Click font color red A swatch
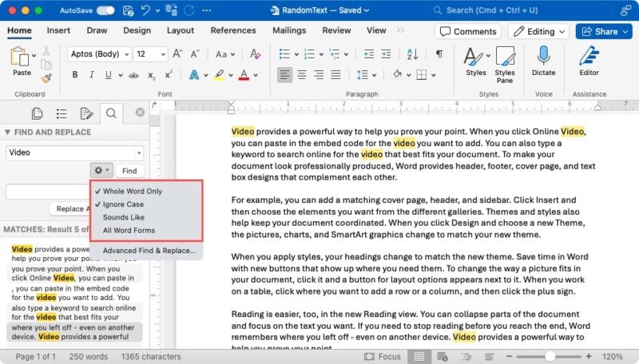The width and height of the screenshot is (639, 364). click(244, 75)
